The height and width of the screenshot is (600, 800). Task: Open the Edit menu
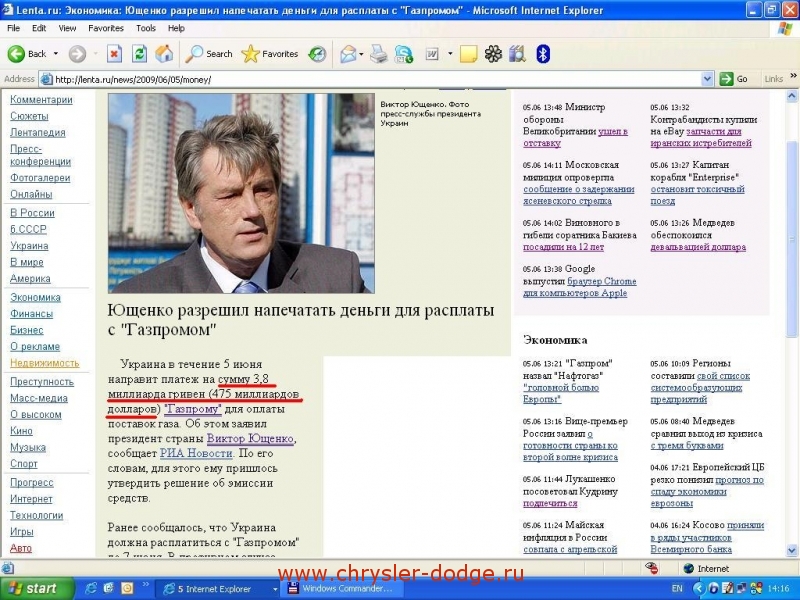click(x=39, y=28)
